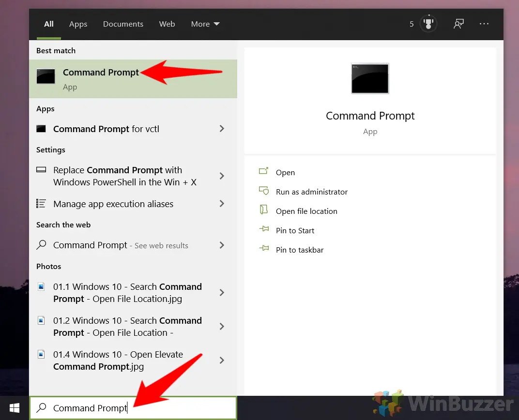This screenshot has width=519, height=420.
Task: Click magnifier icon beside web results entry
Action: tap(41, 245)
